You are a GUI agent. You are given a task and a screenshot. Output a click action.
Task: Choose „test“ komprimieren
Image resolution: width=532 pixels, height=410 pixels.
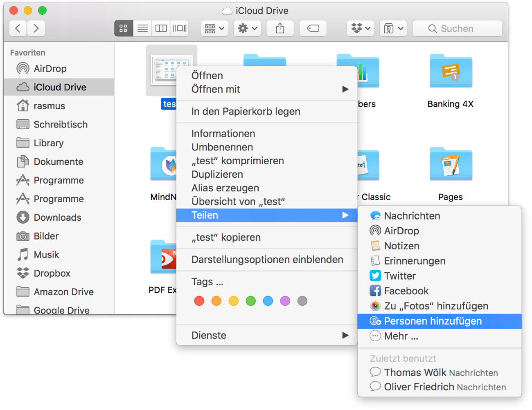click(x=267, y=161)
